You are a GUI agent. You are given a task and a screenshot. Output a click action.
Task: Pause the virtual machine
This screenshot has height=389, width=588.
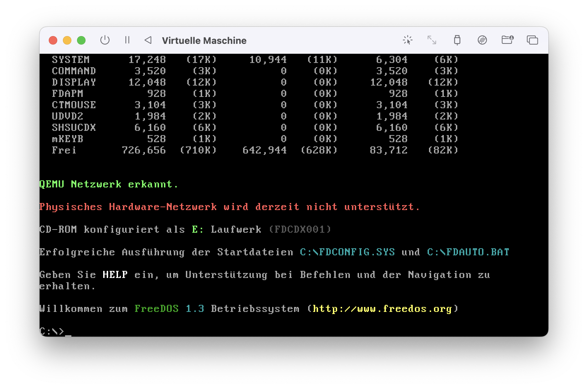[x=127, y=40]
